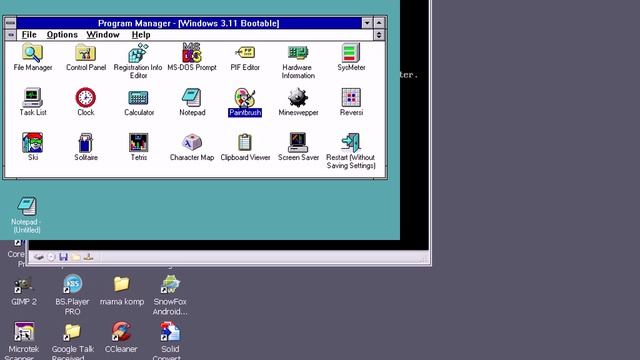Launch Registration Info Editor

(138, 61)
